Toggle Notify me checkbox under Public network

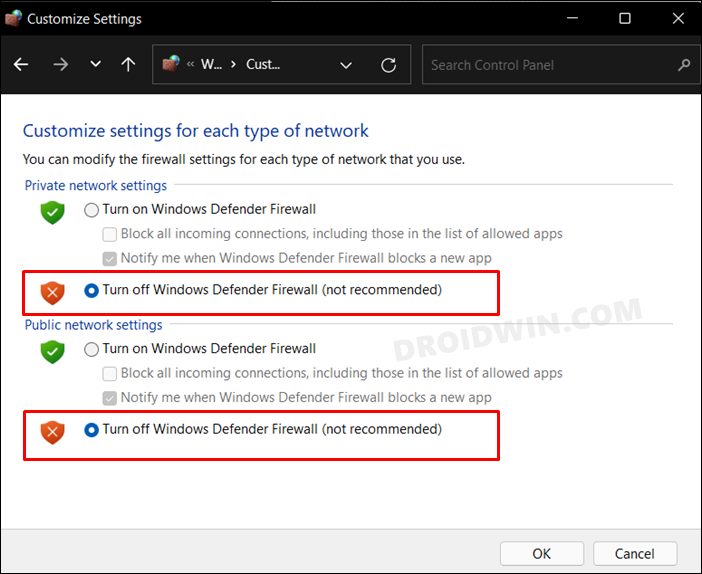pos(109,398)
